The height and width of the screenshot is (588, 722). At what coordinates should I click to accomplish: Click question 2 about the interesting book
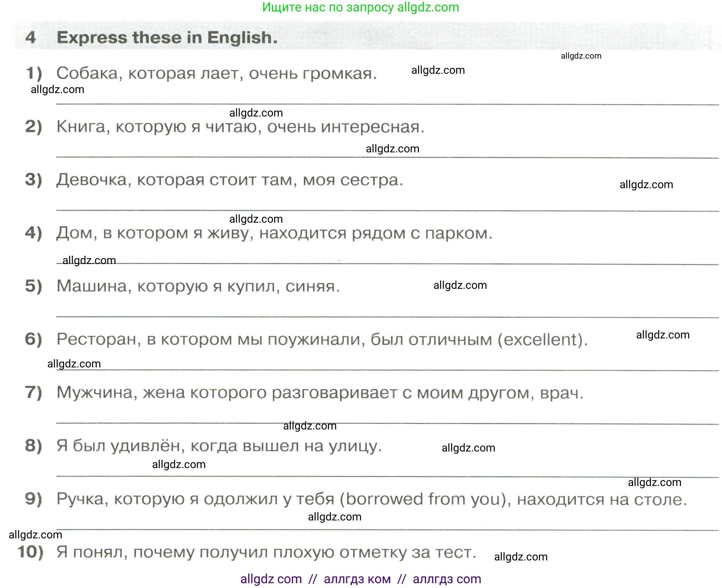(x=241, y=128)
